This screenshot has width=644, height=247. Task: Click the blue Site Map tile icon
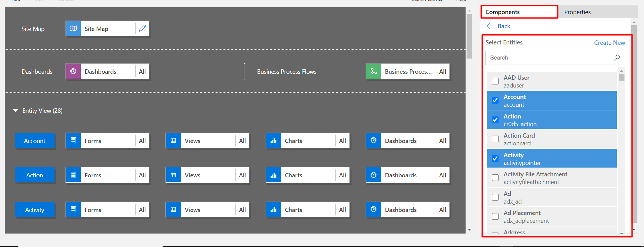[x=73, y=29]
